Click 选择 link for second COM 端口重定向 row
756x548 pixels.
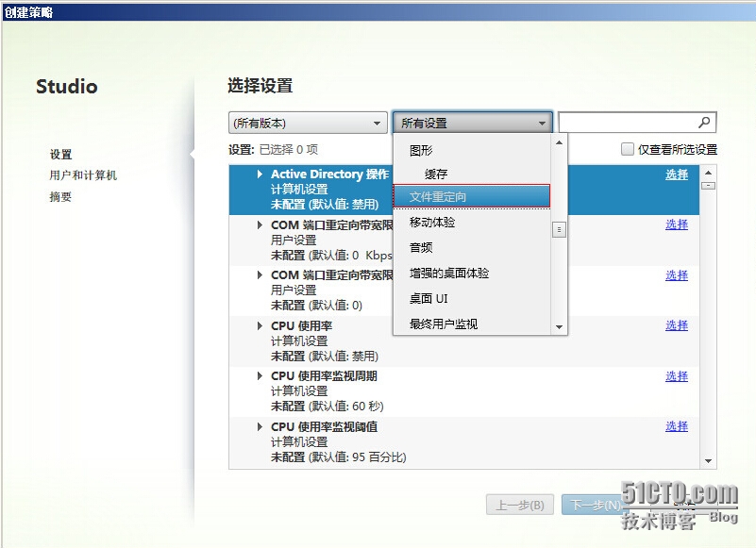677,275
